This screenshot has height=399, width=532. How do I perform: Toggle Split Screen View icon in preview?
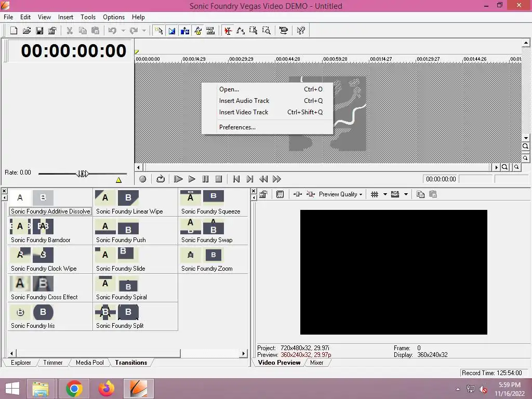click(x=311, y=194)
